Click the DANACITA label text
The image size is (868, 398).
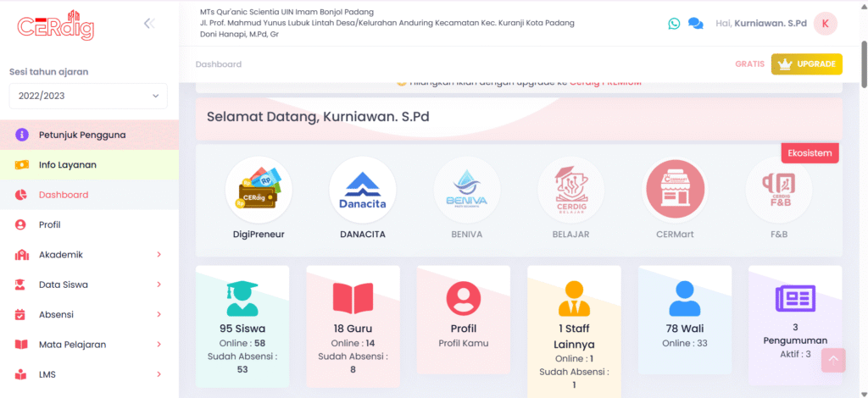tap(363, 235)
